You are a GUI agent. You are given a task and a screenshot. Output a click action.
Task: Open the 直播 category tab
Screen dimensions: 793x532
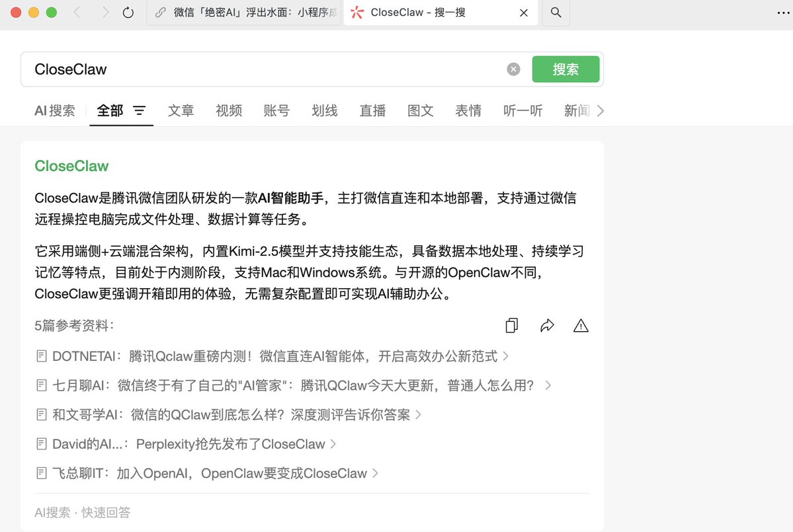point(373,110)
